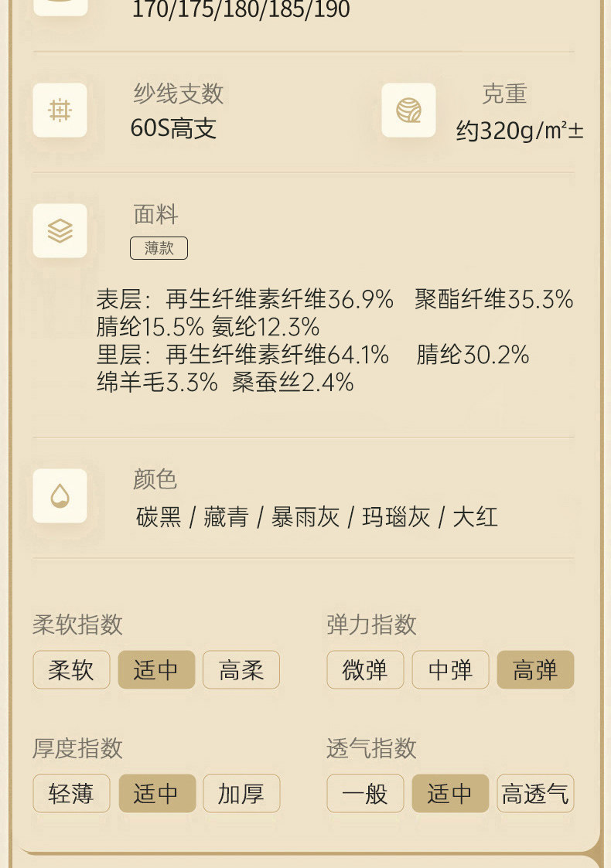Click the 碳黑 color name

(x=159, y=517)
